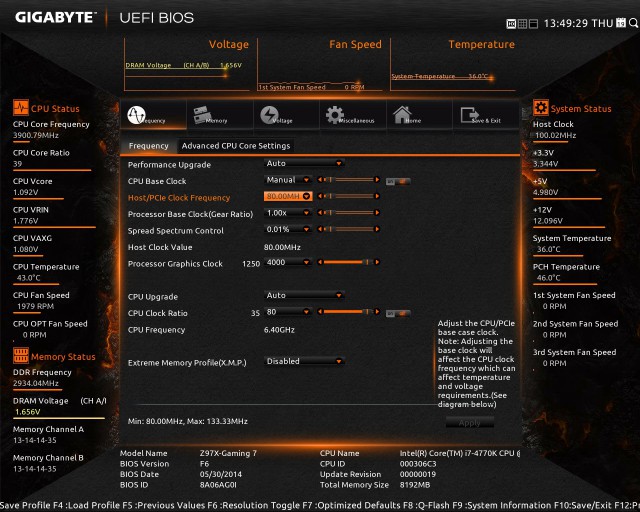Click the F8 Q-Flash shortcut hint
Screen dimensions: 640x512
pyautogui.click(x=427, y=505)
